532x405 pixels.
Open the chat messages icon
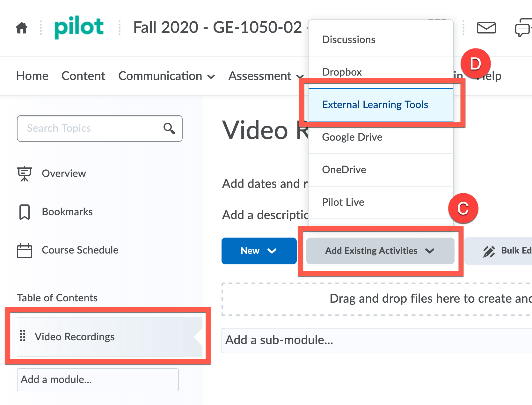pyautogui.click(x=523, y=28)
